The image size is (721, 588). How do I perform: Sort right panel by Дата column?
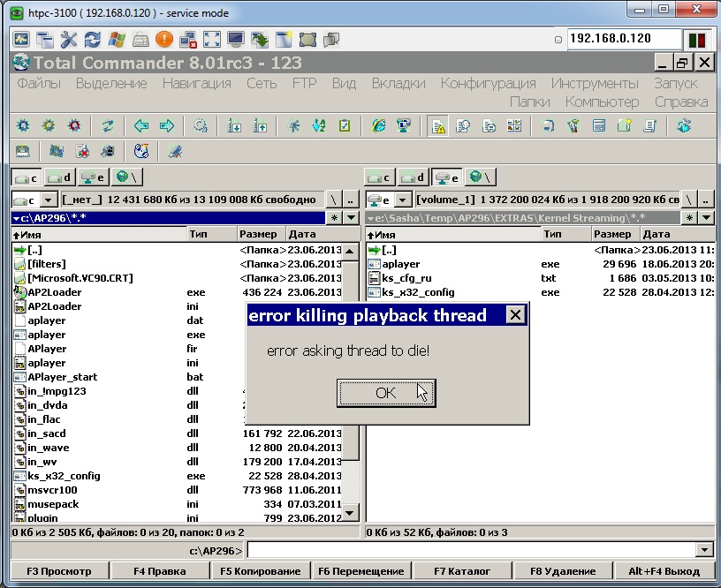point(677,234)
